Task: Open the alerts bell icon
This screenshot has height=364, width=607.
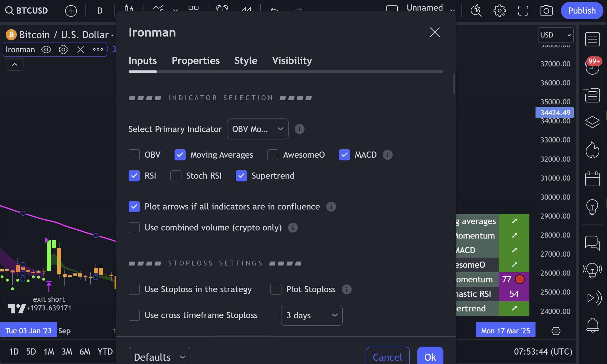Action: pos(592,325)
